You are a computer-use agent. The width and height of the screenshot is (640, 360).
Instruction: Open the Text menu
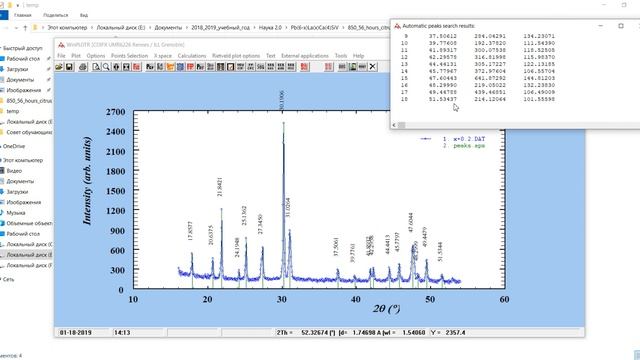(x=271, y=56)
